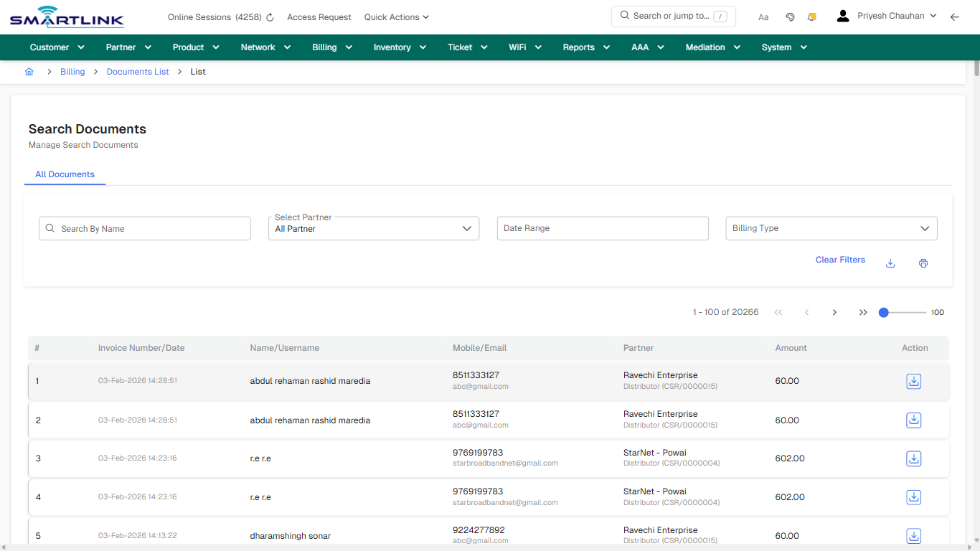
Task: Open the notifications bell icon
Action: [811, 17]
